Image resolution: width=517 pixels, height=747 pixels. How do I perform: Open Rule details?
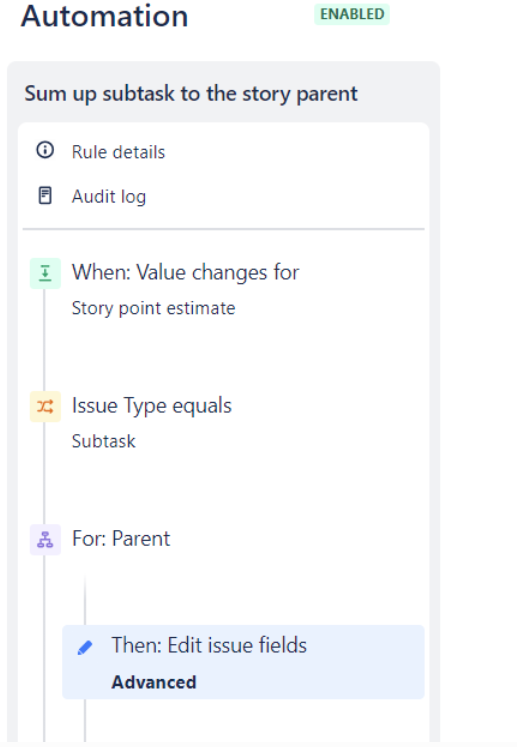pyautogui.click(x=118, y=152)
